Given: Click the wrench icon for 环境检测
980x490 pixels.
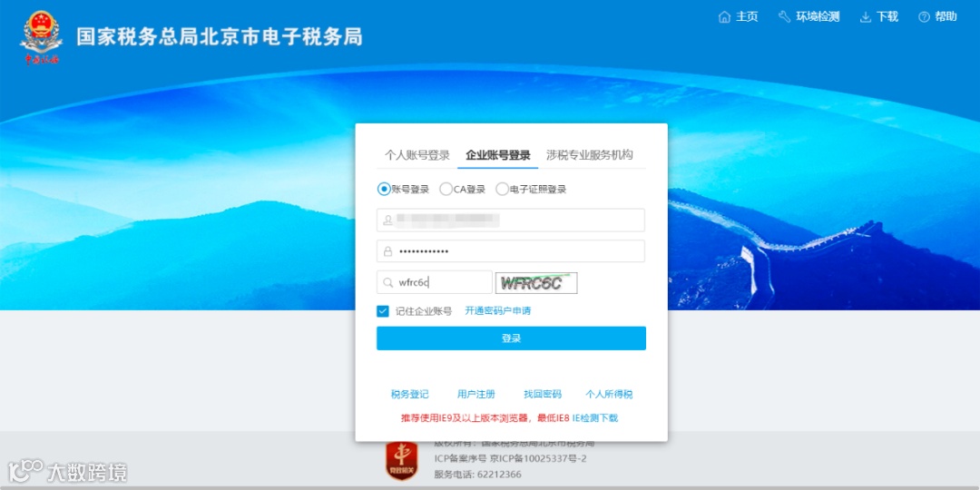Looking at the screenshot, I should [x=784, y=17].
